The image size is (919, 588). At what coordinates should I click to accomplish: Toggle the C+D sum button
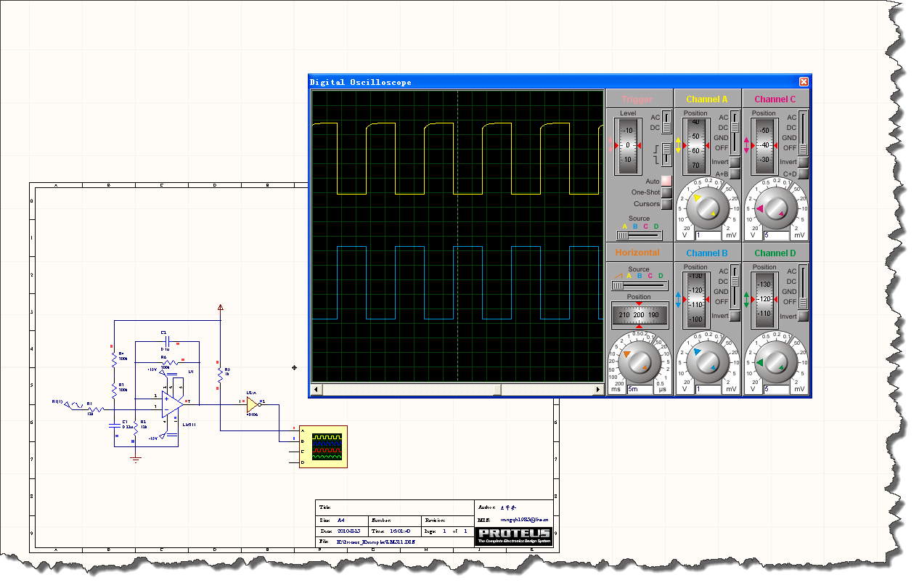[803, 174]
